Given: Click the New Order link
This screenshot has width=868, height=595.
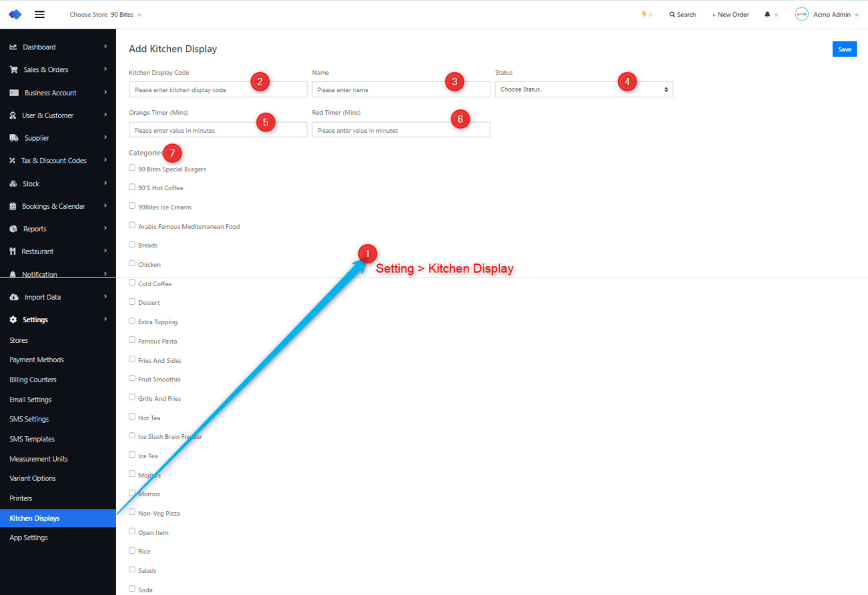Looking at the screenshot, I should tap(730, 15).
